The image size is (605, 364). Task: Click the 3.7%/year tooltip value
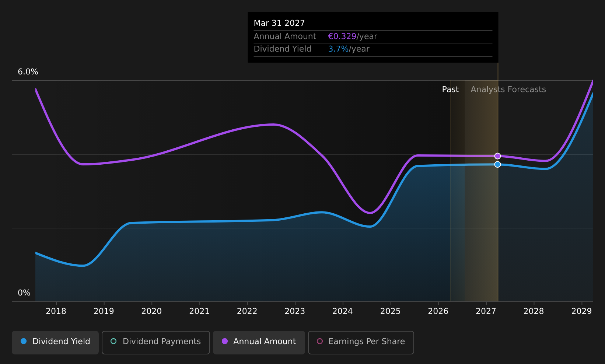point(349,49)
